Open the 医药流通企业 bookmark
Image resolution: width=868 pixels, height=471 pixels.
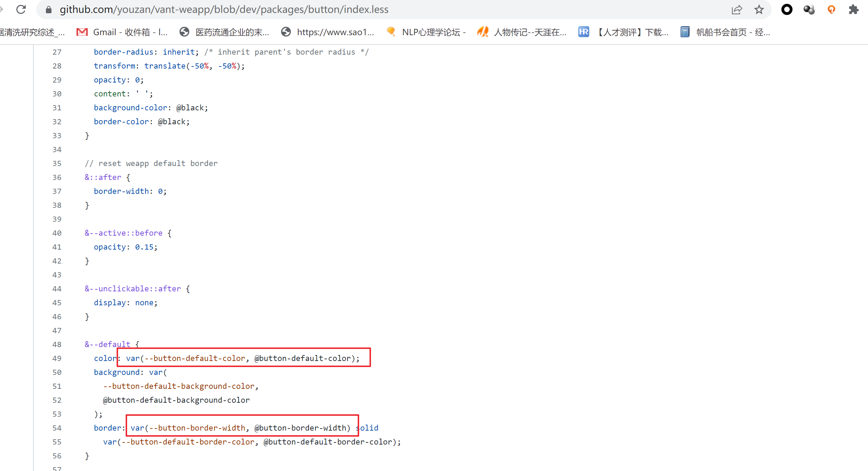point(224,32)
